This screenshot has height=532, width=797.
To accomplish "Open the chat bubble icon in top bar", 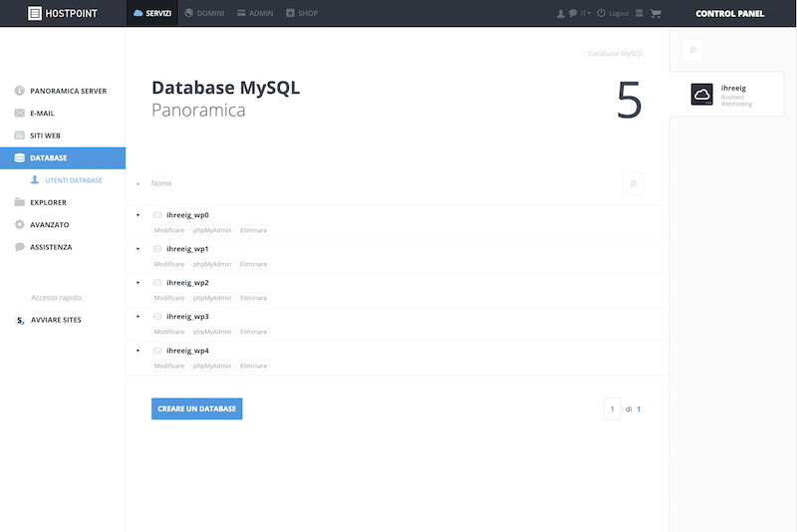I will [x=573, y=13].
